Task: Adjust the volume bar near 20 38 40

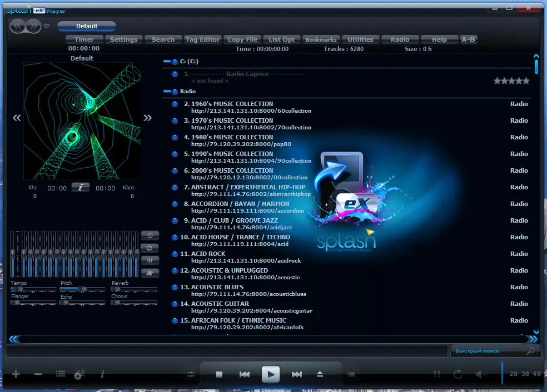Action: click(x=503, y=373)
